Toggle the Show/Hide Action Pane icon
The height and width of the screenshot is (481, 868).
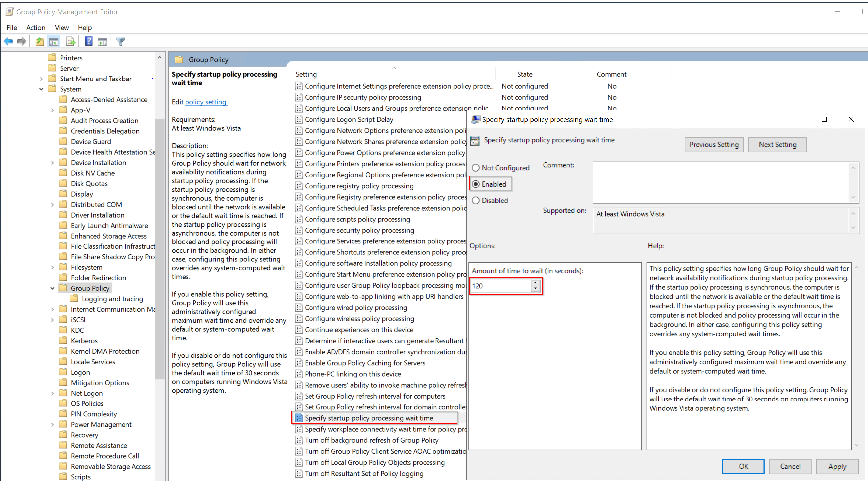pos(102,42)
